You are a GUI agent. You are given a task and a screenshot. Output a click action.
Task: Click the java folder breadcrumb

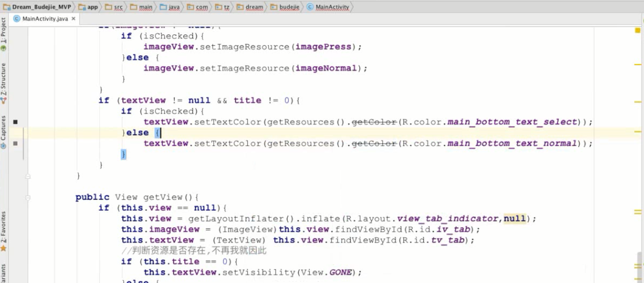(x=170, y=7)
